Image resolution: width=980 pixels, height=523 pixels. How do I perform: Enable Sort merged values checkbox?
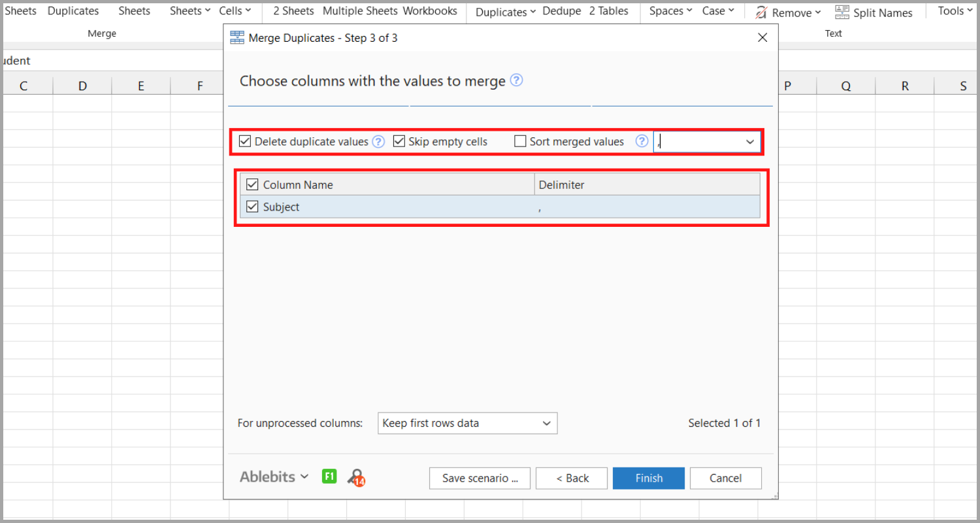[x=520, y=141]
